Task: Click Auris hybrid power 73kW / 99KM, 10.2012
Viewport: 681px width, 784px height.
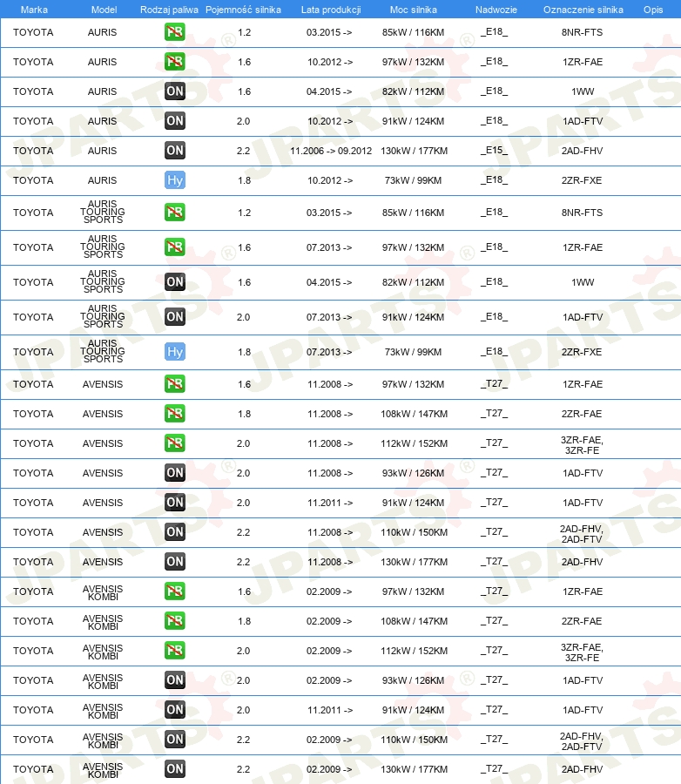Action: pos(413,180)
